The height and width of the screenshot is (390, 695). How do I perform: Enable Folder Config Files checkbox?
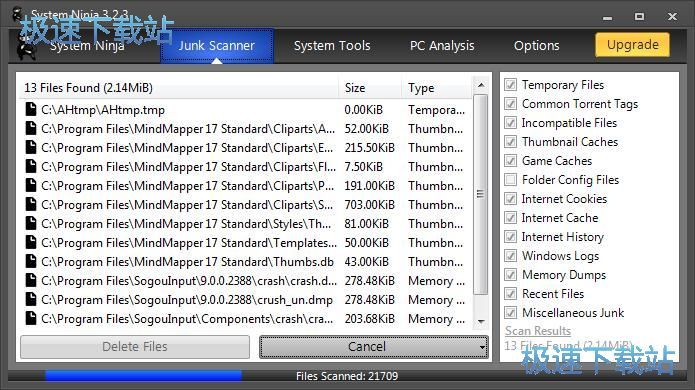(x=511, y=180)
